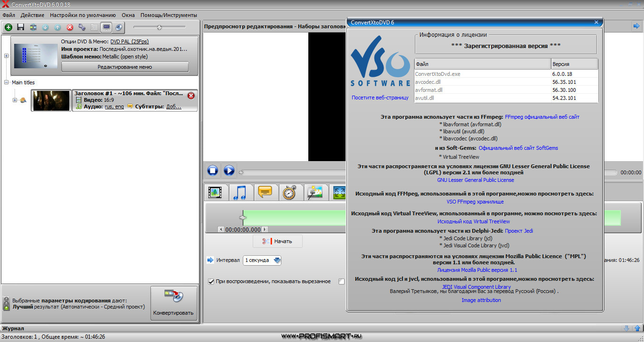Close the ConvertXtoDVD 6 about dialog

(596, 22)
